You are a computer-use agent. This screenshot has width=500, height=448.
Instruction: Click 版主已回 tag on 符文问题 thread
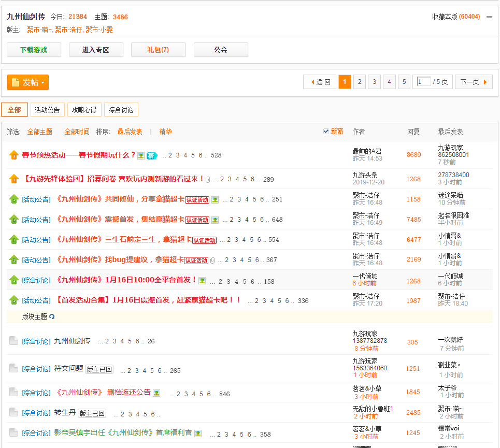tap(99, 369)
